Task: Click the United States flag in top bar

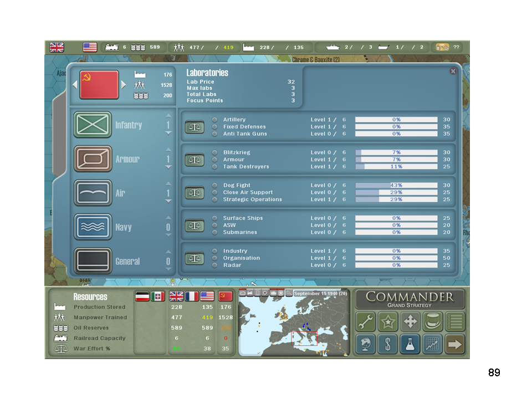Action: (90, 47)
